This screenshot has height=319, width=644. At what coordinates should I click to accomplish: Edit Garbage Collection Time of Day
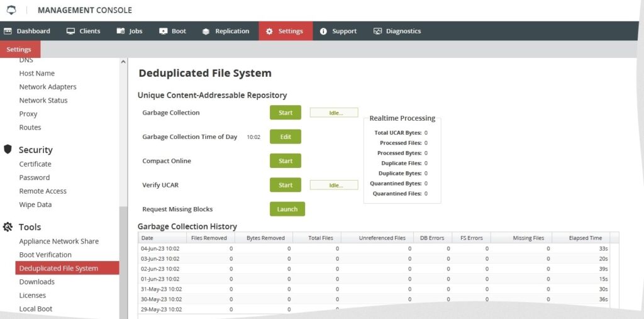pyautogui.click(x=286, y=137)
